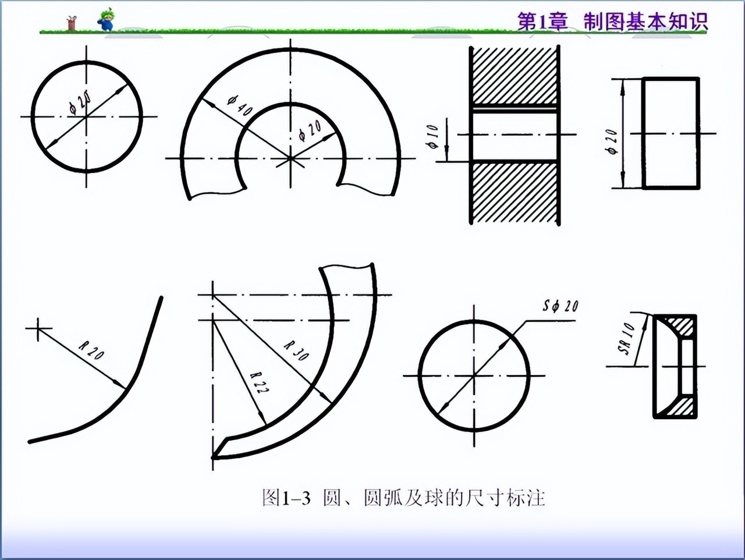Screen dimensions: 745x560
Task: Select the rectangle side view drawing
Action: tap(670, 133)
